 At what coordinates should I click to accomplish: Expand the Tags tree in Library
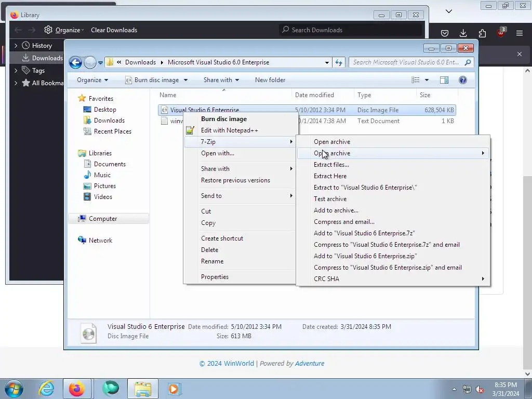pos(16,71)
